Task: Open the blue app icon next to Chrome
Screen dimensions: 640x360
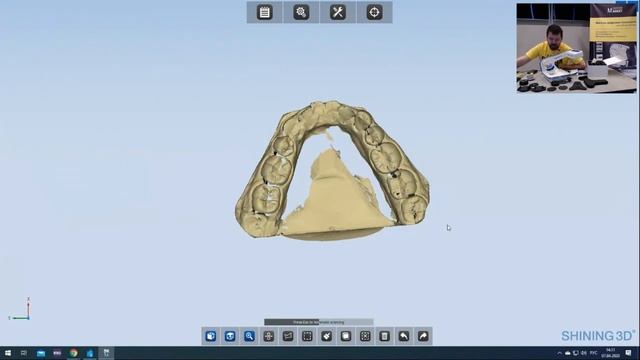Action: pos(90,353)
